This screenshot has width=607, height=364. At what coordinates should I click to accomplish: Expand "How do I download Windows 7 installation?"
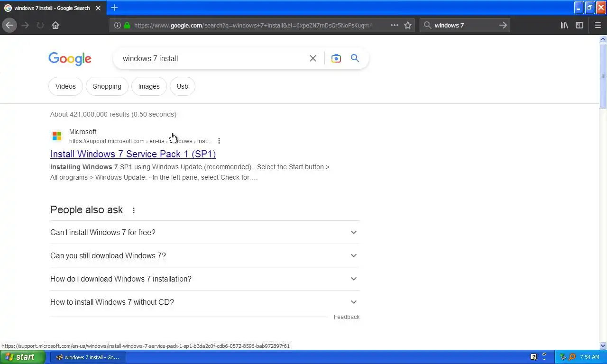pos(205,279)
